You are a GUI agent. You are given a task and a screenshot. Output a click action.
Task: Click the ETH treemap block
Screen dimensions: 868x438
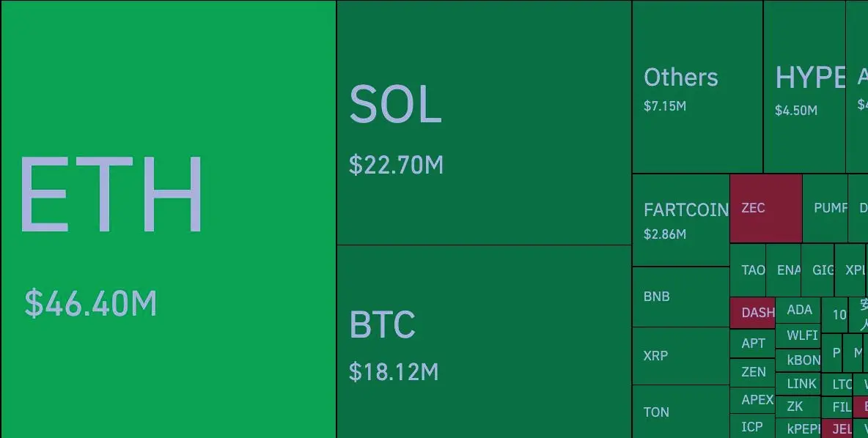coord(169,220)
